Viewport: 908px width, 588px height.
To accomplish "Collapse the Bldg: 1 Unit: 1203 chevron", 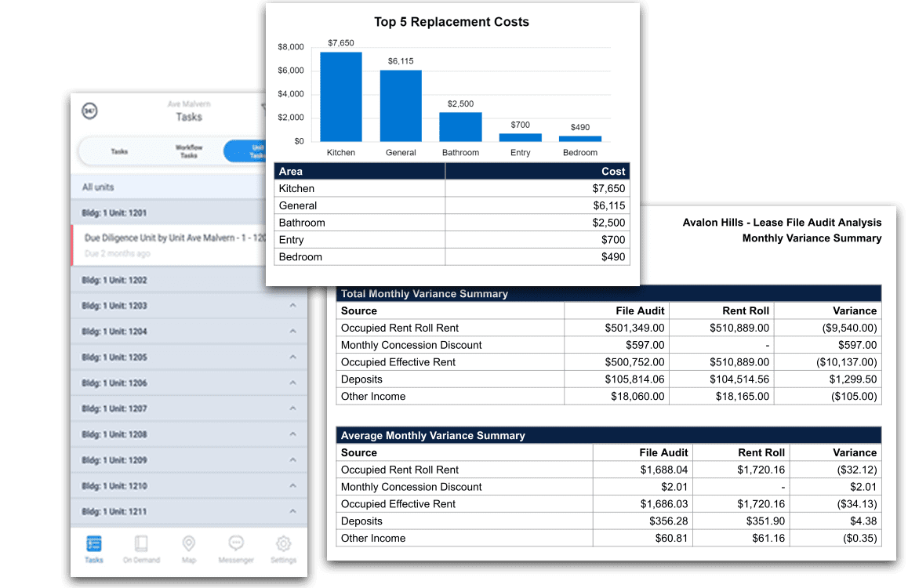I will click(292, 306).
